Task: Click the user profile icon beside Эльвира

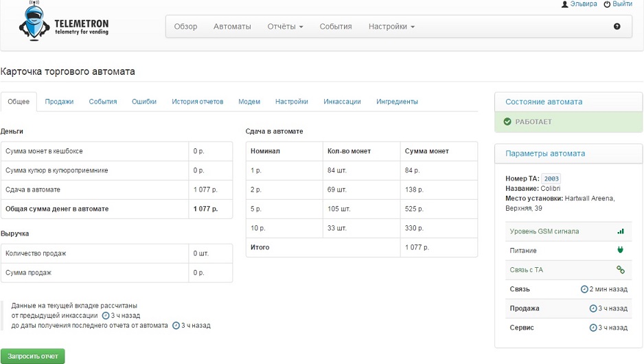Action: click(565, 4)
